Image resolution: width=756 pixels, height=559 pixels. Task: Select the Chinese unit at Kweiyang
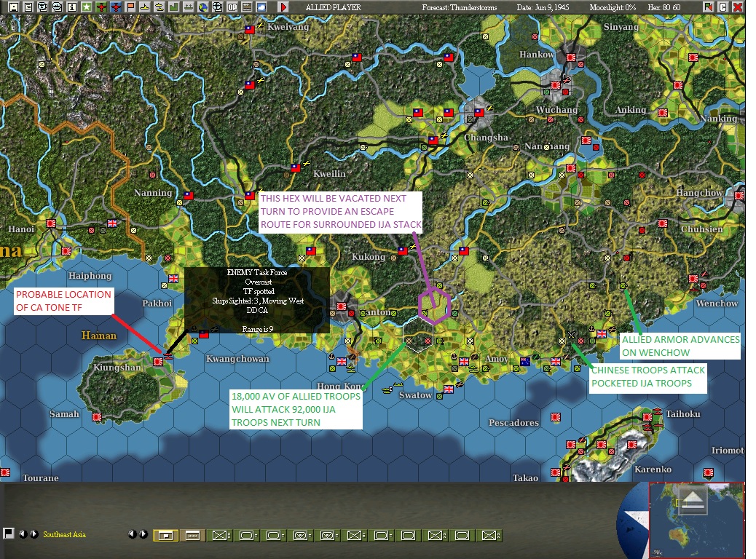pyautogui.click(x=249, y=29)
